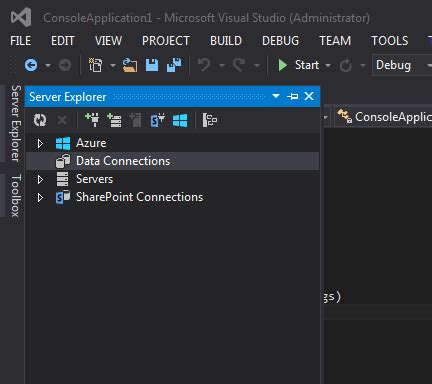Click the Azure Windows logo tree icon
Viewport: 432px width, 384px height.
63,143
